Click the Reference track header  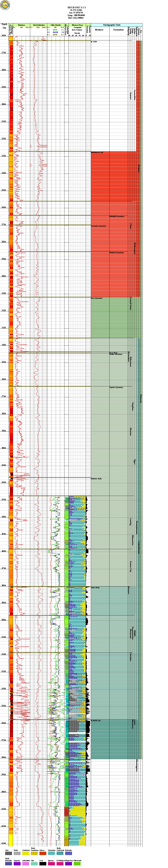(21, 25)
